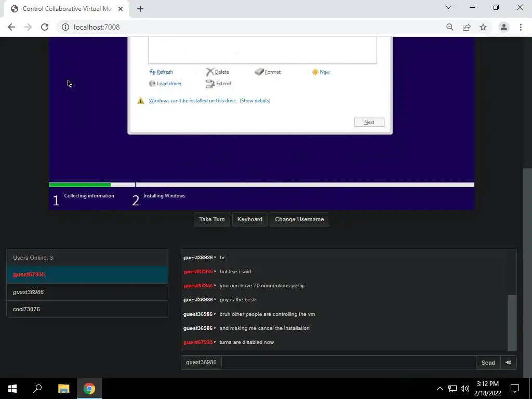Reload the page with the refresh icon
This screenshot has height=399, width=532.
click(45, 27)
